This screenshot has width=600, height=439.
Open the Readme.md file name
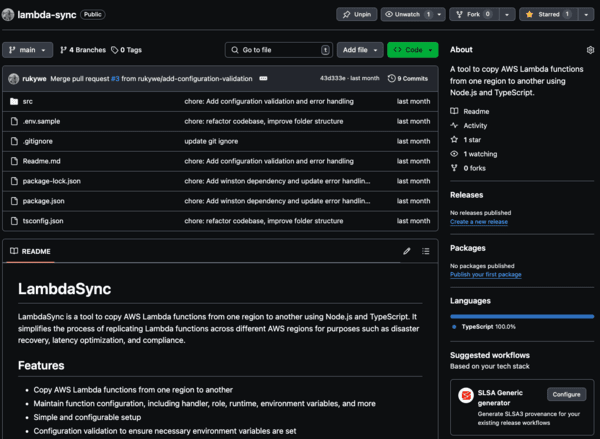[41, 161]
